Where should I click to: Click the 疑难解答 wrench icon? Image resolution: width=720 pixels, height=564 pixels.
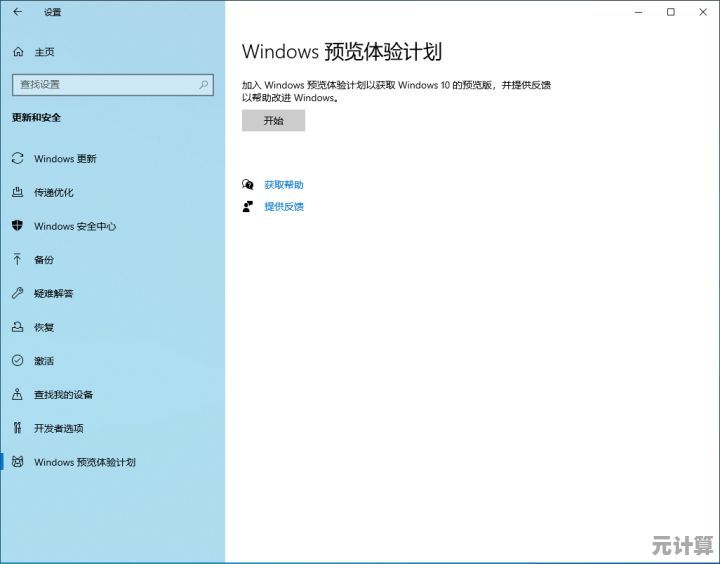[x=17, y=293]
